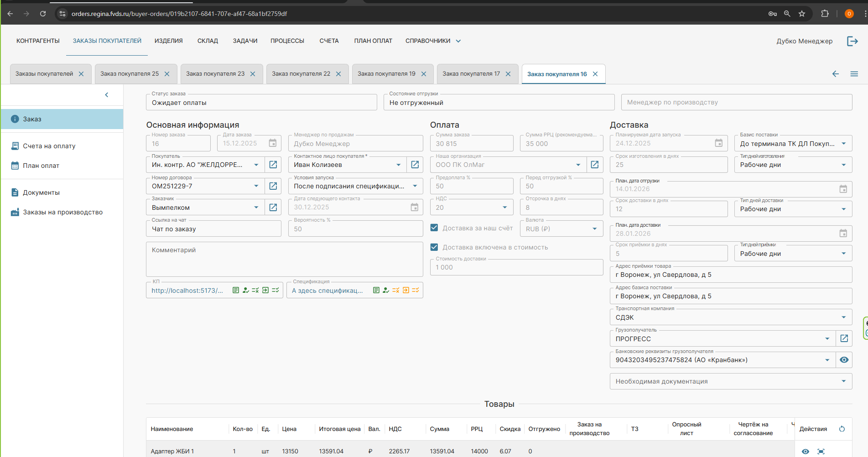The image size is (868, 457).
Task: Toggle Доставка включена в стоимость checkbox
Action: 434,247
